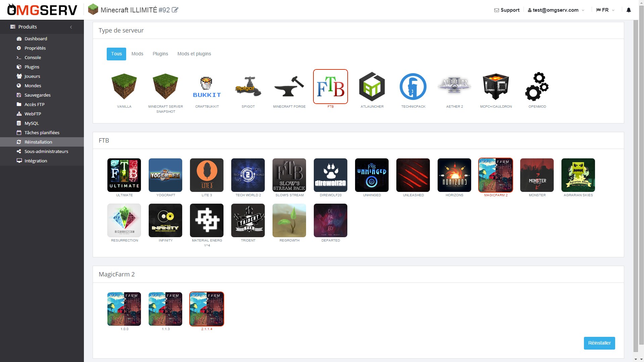Select the Direwolf20 modpack
Viewport: 644px width, 362px height.
331,175
